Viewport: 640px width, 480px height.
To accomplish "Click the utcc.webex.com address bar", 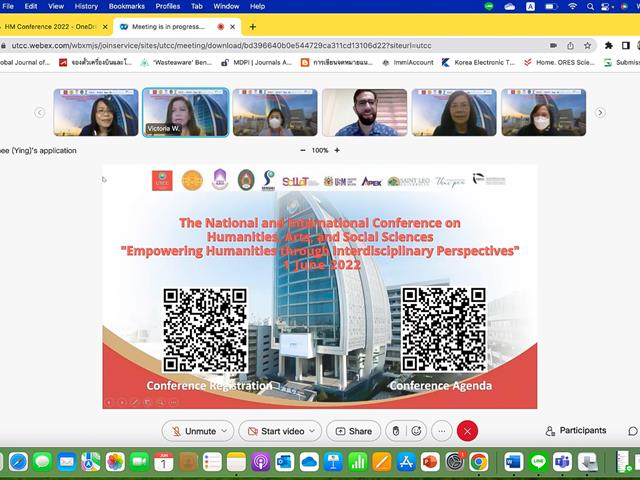I will click(221, 45).
